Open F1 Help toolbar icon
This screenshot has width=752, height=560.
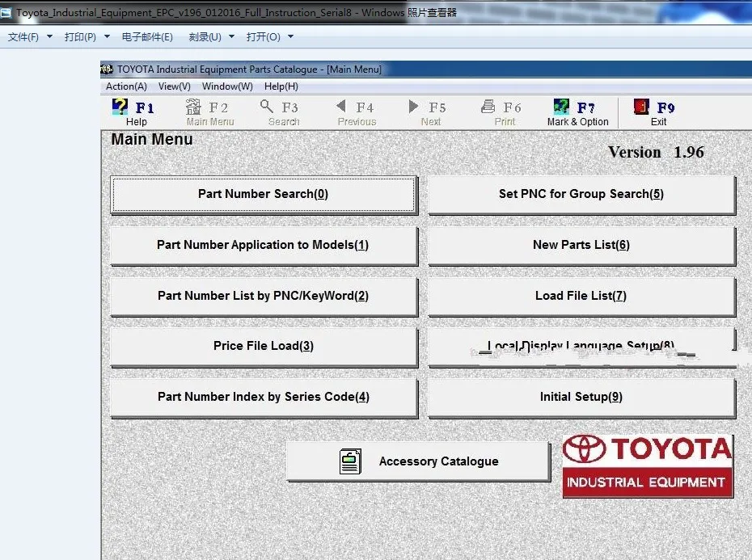click(120, 107)
